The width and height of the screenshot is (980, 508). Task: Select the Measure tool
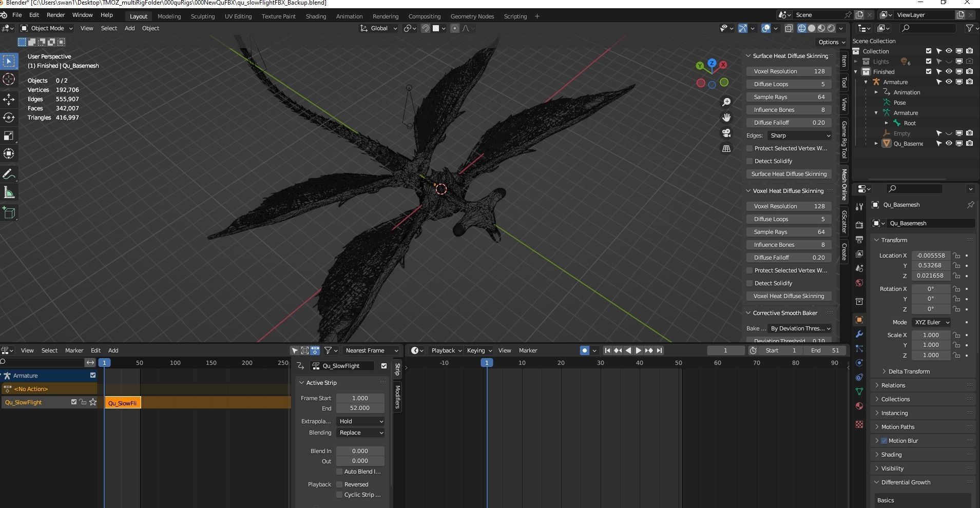tap(9, 192)
